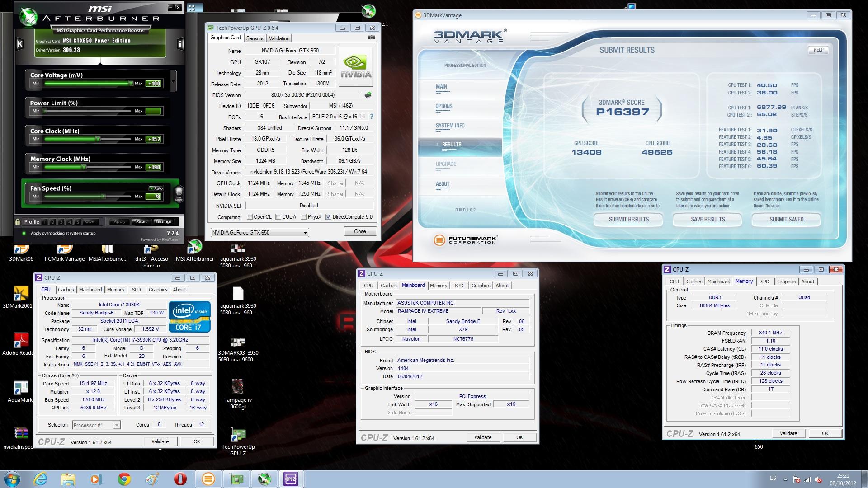
Task: Open the Caches tab in the CPU window
Action: pyautogui.click(x=66, y=290)
